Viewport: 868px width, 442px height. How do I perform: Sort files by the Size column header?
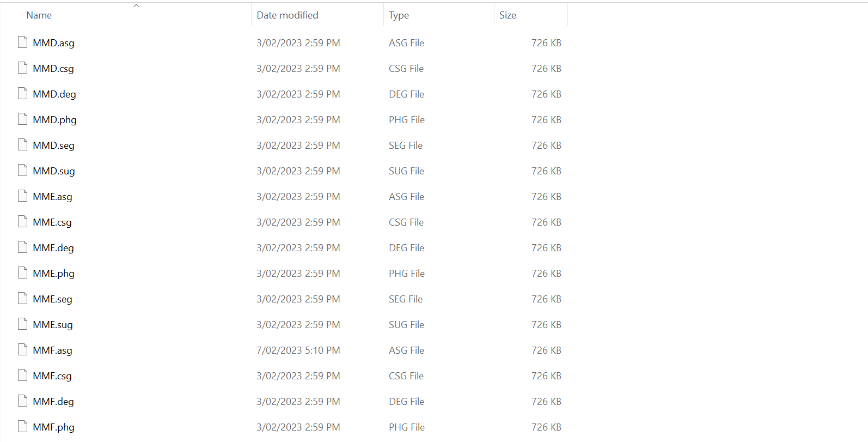tap(508, 15)
